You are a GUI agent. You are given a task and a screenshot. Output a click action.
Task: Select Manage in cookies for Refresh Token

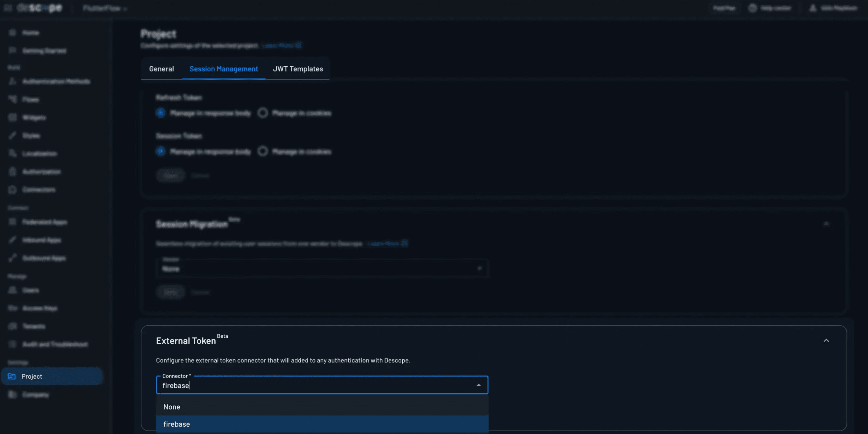(263, 113)
